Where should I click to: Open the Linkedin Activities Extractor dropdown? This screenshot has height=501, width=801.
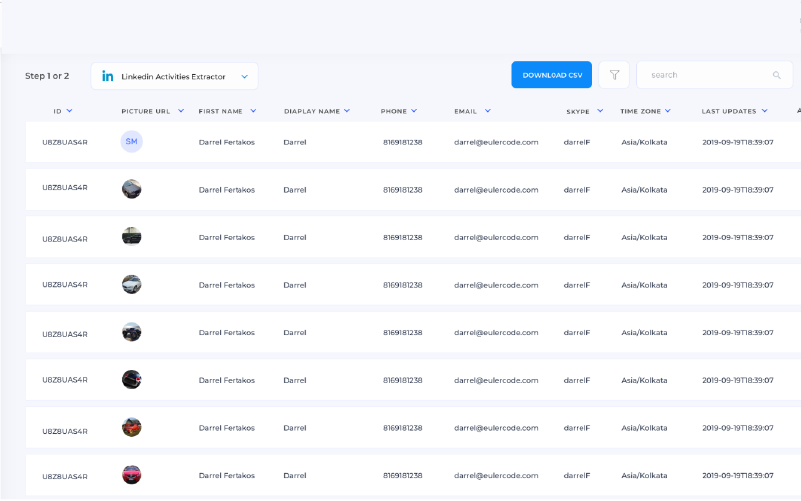pyautogui.click(x=174, y=76)
